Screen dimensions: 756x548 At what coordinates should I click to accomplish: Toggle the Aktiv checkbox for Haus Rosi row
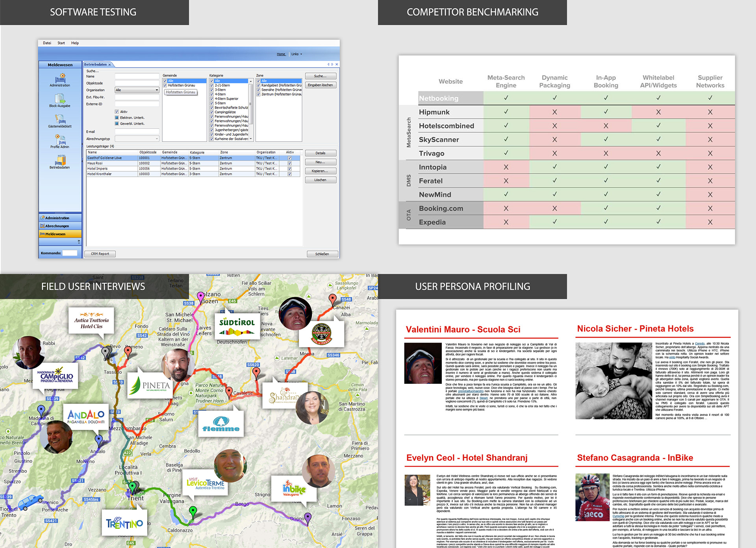pos(289,163)
